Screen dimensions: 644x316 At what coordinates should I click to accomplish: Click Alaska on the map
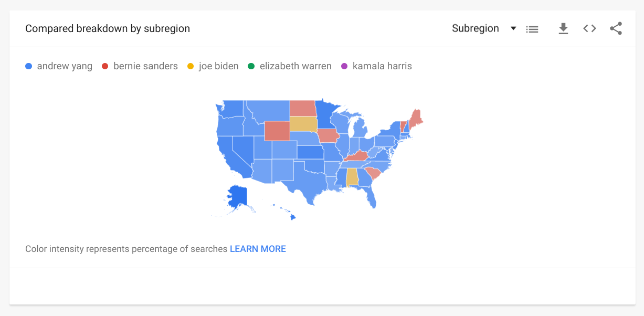tap(237, 197)
